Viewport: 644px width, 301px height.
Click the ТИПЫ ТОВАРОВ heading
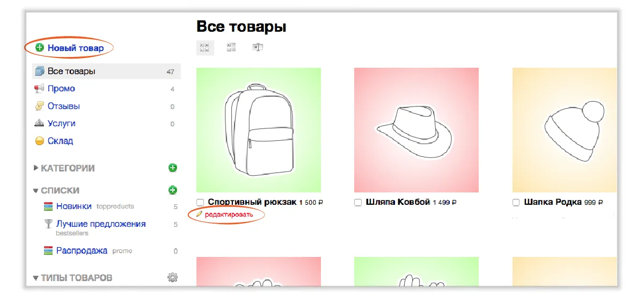coord(77,278)
